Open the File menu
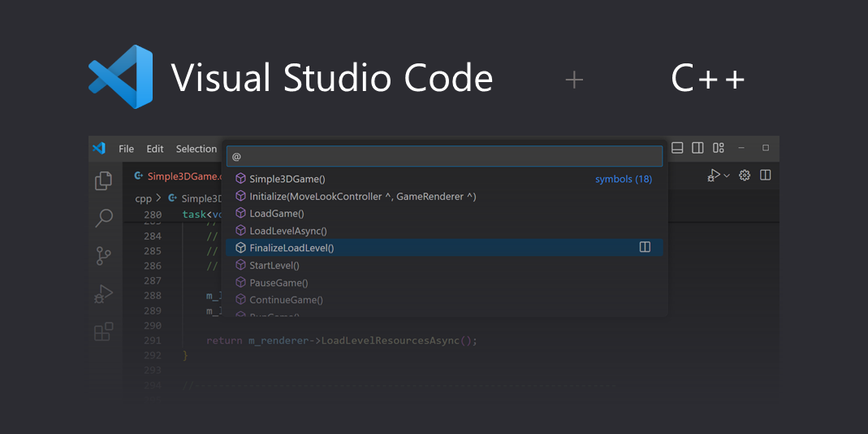Screen dimensions: 868x434 (x=126, y=149)
